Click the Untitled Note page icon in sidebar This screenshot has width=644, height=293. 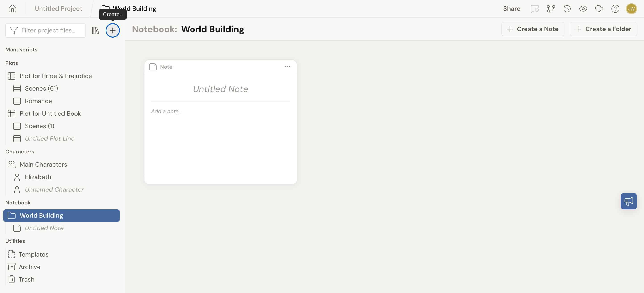pos(17,228)
